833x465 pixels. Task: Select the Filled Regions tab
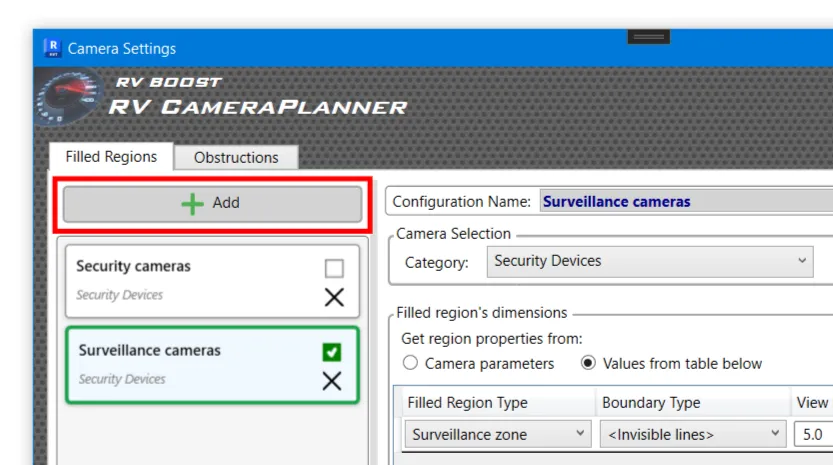point(111,157)
